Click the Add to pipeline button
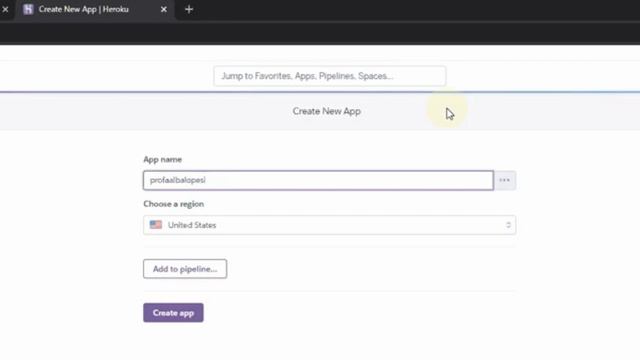The width and height of the screenshot is (640, 360). click(x=185, y=269)
